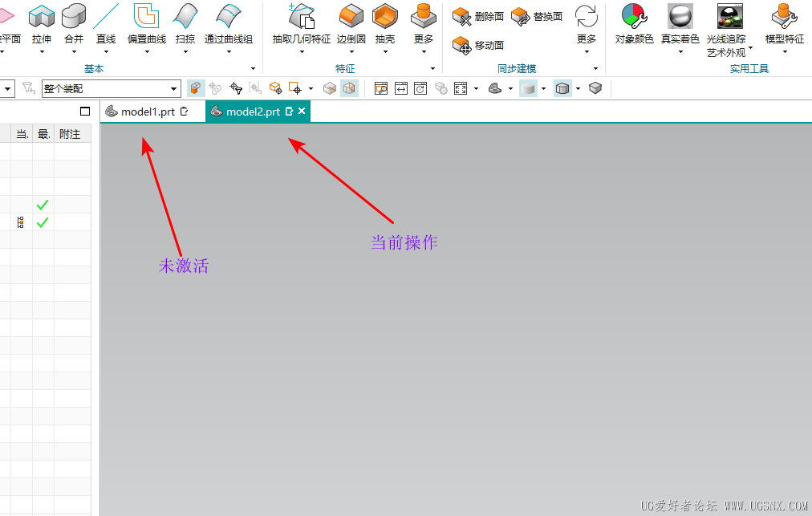Pop out model1.prt tab window icon
This screenshot has width=812, height=516.
click(184, 112)
